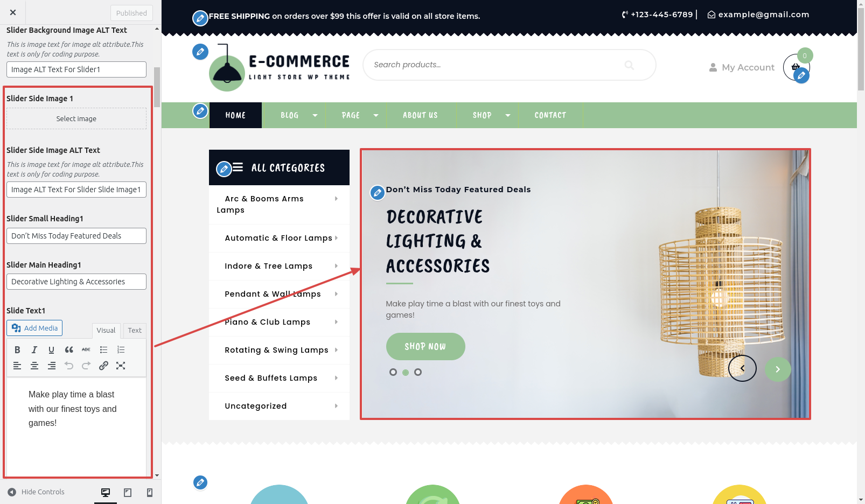865x504 pixels.
Task: Insert a link with the chain icon
Action: [x=103, y=366]
